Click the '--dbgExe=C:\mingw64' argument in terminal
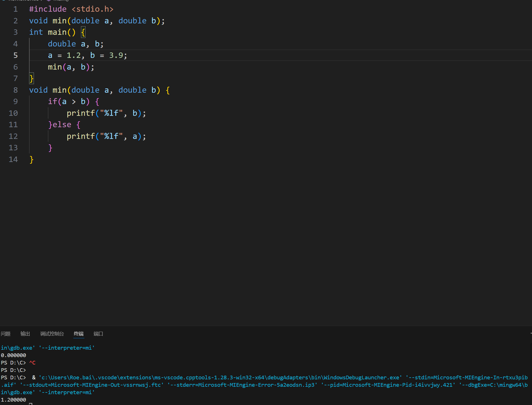Image resolution: width=532 pixels, height=405 pixels. [493, 385]
